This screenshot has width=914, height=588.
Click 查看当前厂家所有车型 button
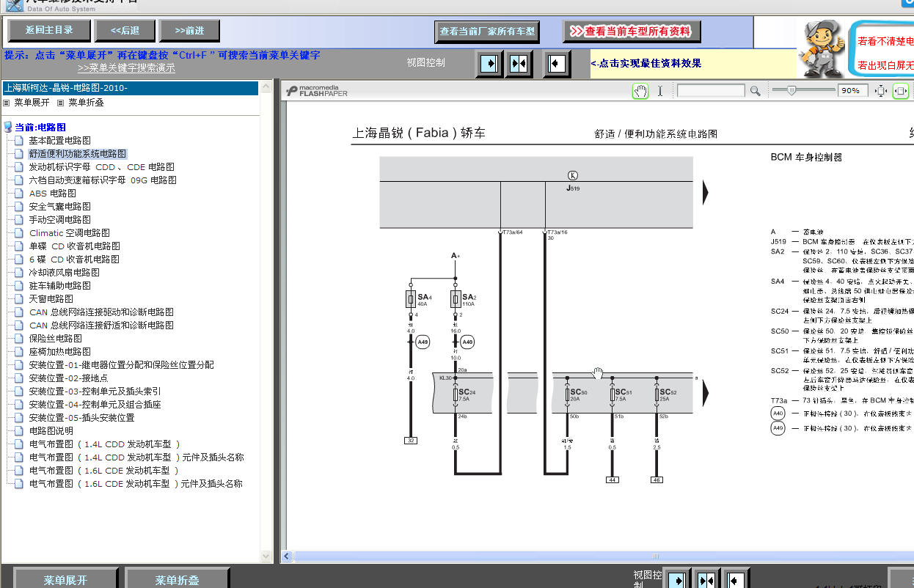click(x=488, y=32)
